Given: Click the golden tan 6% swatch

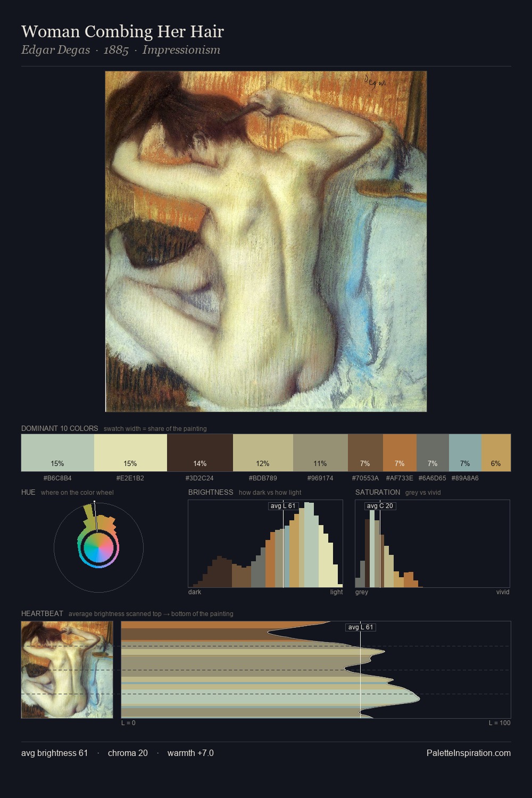Looking at the screenshot, I should coord(496,453).
